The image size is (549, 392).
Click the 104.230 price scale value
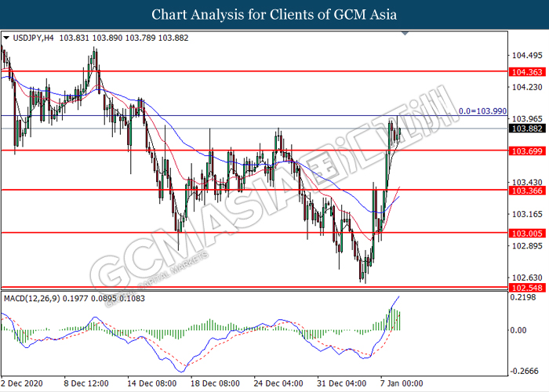[527, 87]
